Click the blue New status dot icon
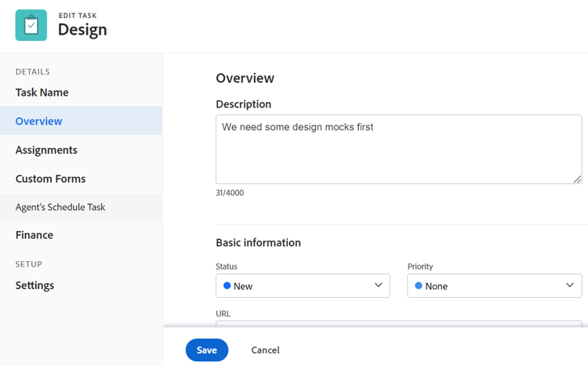The image size is (588, 366). pos(227,286)
